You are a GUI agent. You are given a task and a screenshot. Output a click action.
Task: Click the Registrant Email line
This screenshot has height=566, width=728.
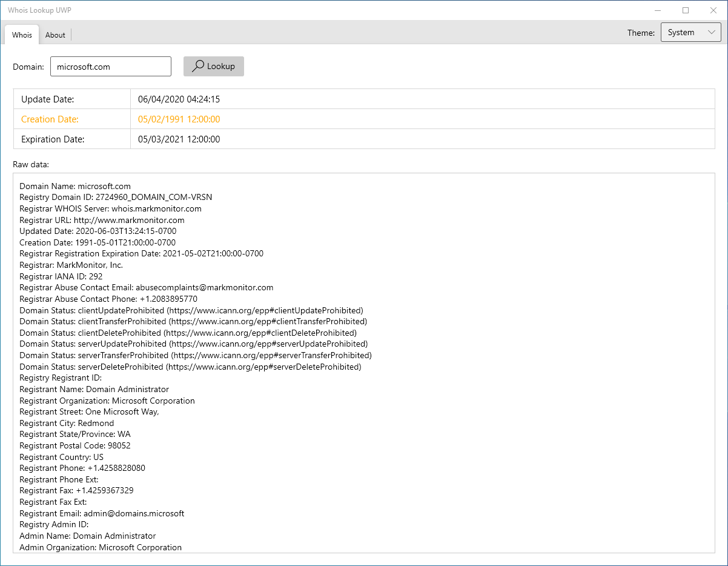pyautogui.click(x=102, y=513)
